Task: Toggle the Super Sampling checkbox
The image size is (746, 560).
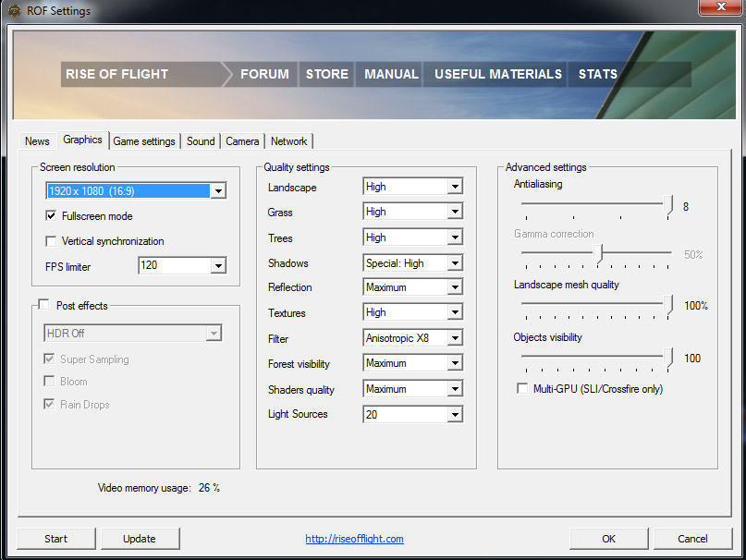Action: pos(49,359)
